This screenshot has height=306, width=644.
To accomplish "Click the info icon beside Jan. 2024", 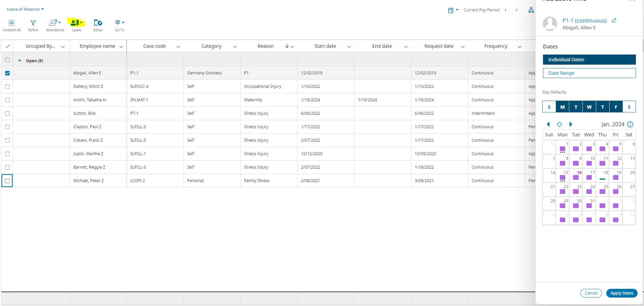I will [x=630, y=124].
